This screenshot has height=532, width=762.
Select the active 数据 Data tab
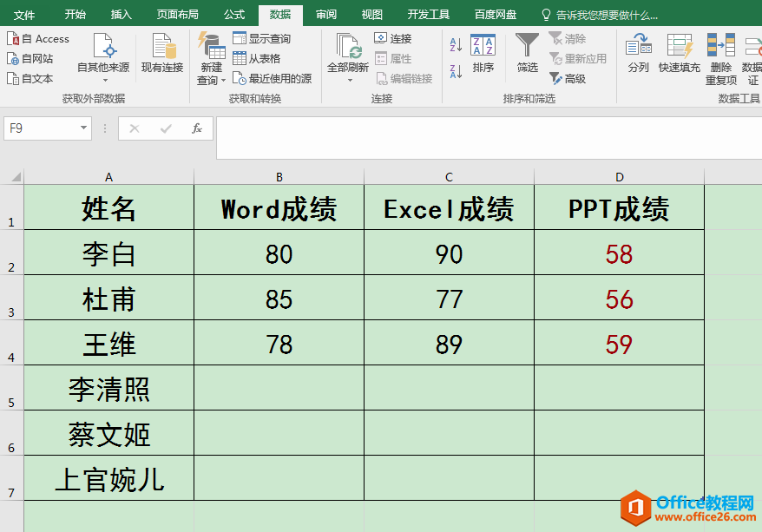coord(280,15)
